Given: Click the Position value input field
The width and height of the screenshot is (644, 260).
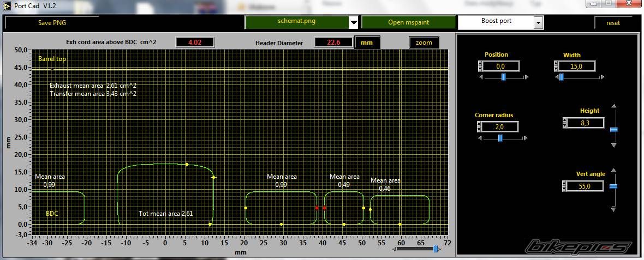Looking at the screenshot, I should [x=500, y=66].
